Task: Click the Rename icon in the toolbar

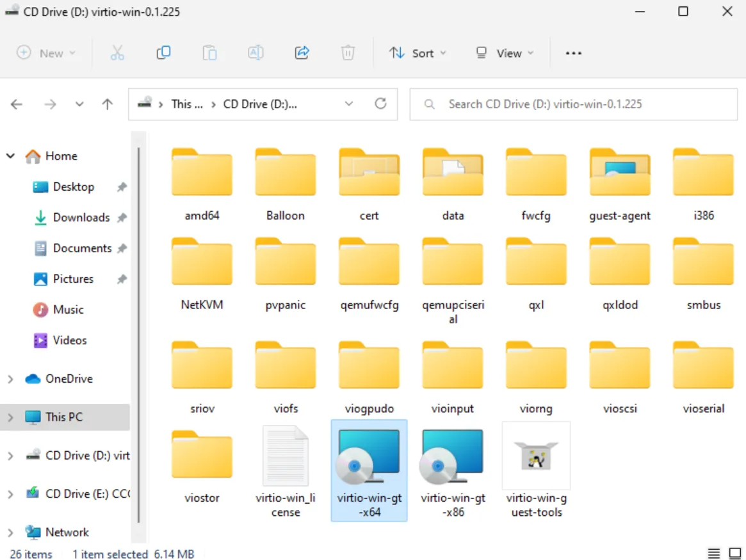Action: tap(255, 53)
